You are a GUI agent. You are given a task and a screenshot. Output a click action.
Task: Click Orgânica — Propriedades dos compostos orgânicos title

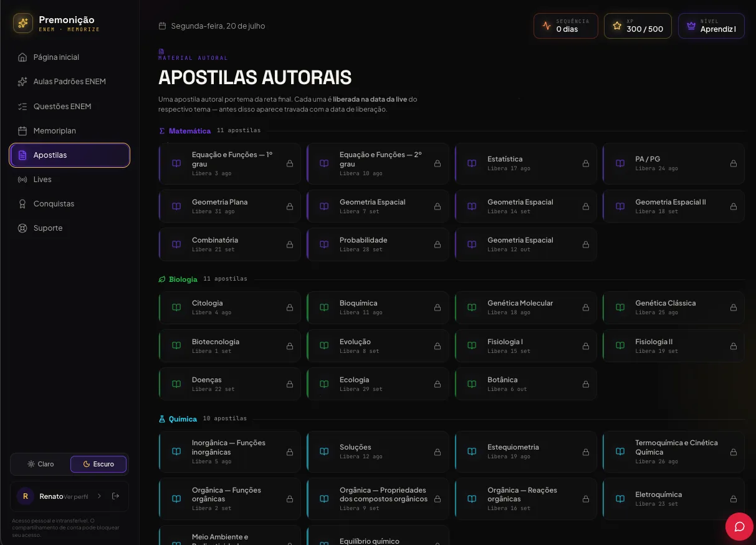click(383, 494)
